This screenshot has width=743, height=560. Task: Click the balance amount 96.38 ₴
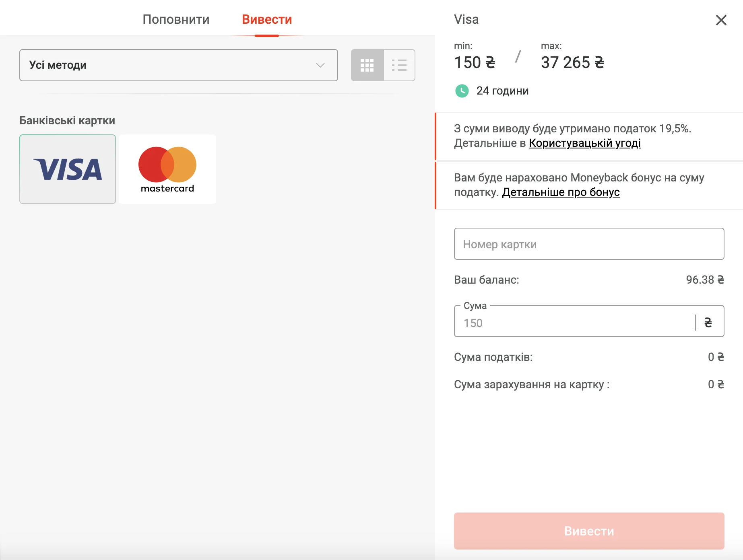(x=705, y=280)
